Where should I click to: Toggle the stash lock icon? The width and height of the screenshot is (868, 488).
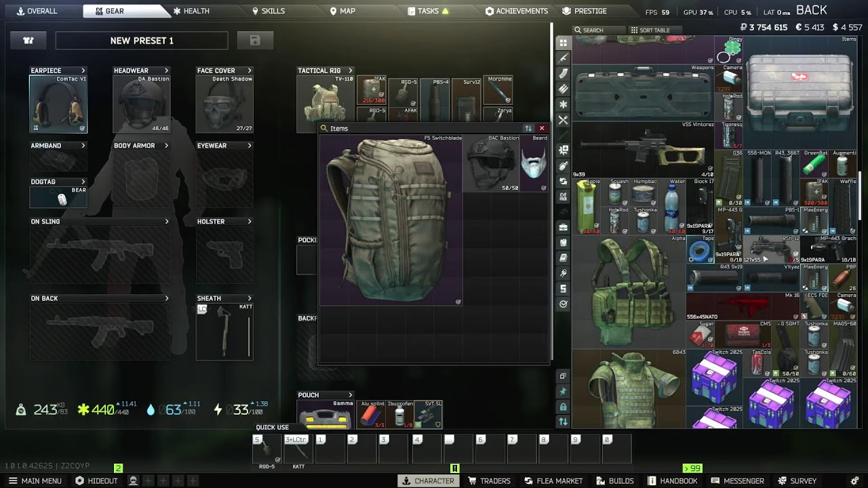563,407
